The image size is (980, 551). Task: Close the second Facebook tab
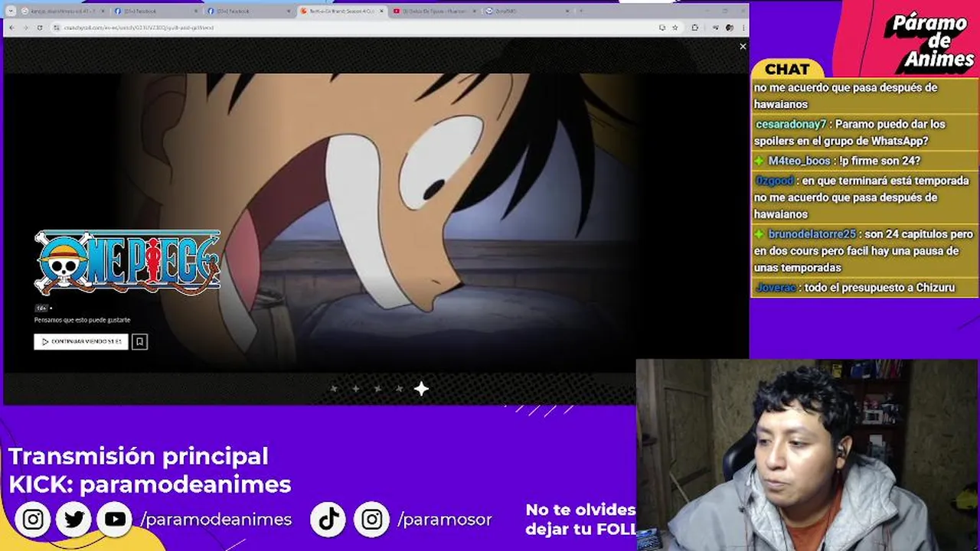289,11
